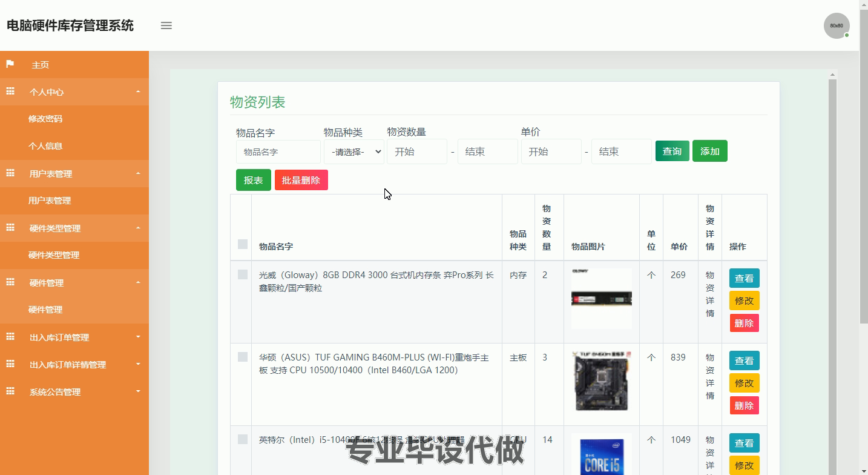Click the red 批量删除 button
This screenshot has height=475, width=868.
coord(301,180)
